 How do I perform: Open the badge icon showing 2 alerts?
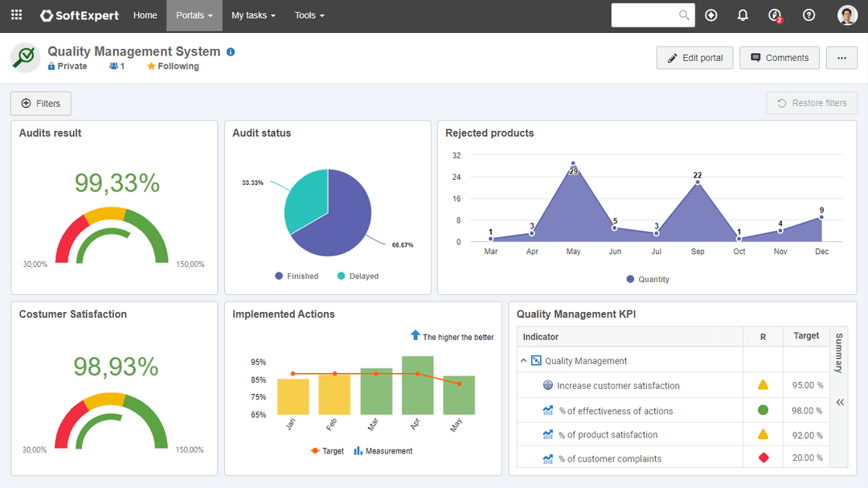(x=775, y=15)
